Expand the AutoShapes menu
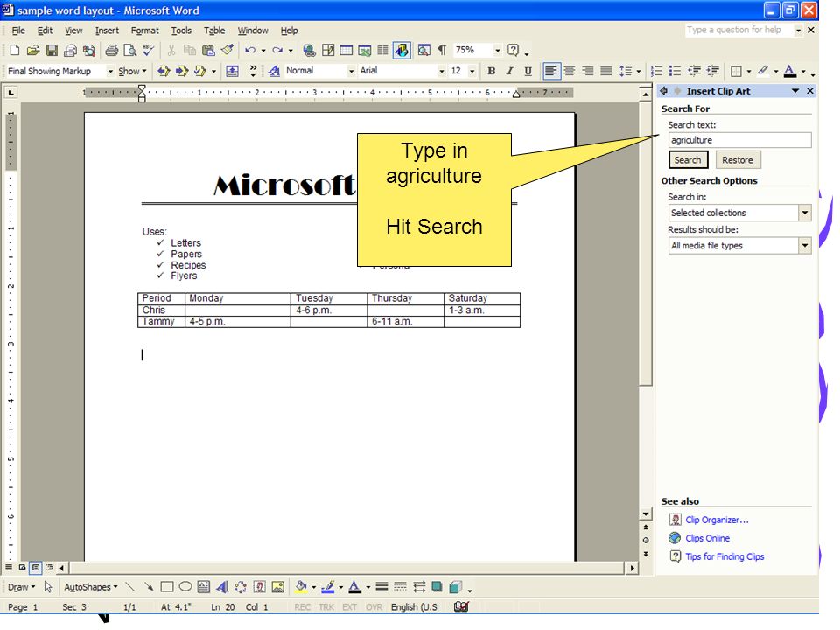The image size is (840, 630). [90, 588]
